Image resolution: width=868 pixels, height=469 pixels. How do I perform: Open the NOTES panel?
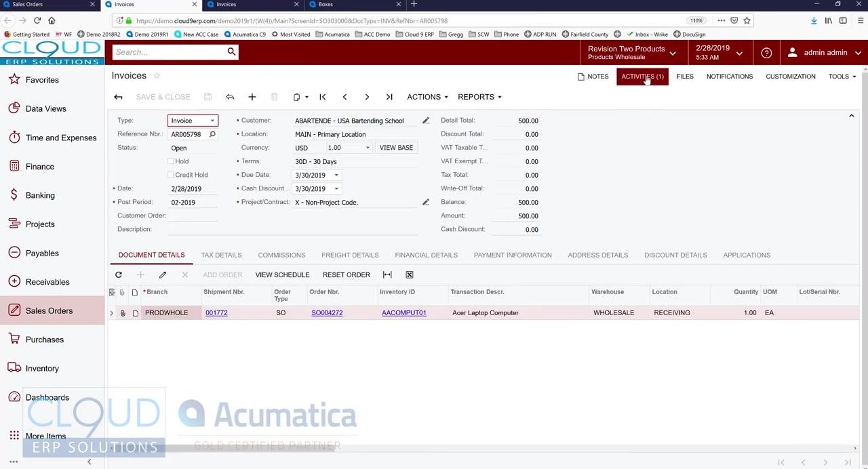593,77
